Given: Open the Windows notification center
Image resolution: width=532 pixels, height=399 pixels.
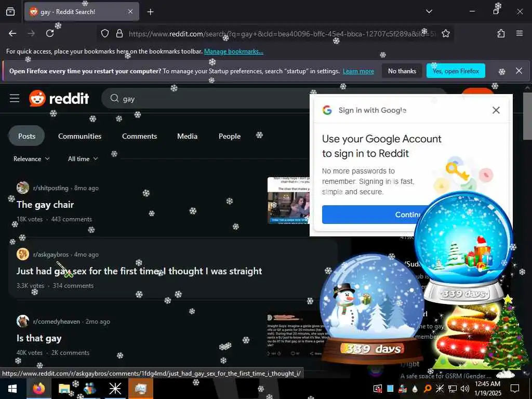Looking at the screenshot, I should 515,389.
